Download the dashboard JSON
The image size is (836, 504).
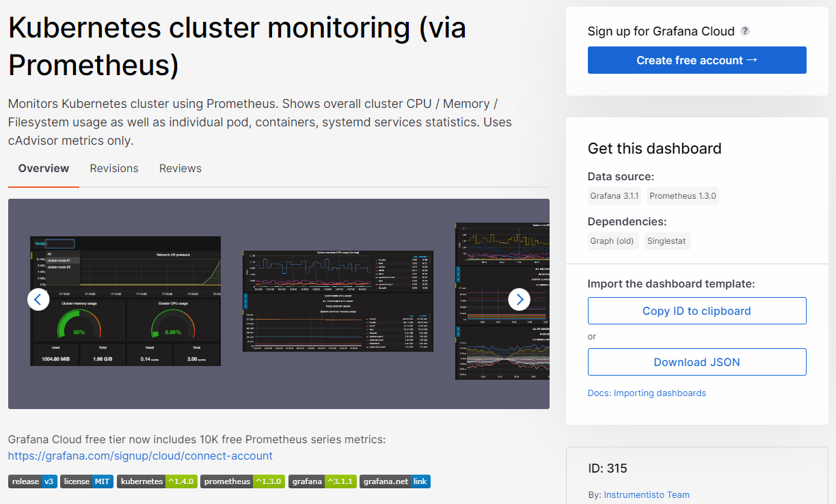697,362
